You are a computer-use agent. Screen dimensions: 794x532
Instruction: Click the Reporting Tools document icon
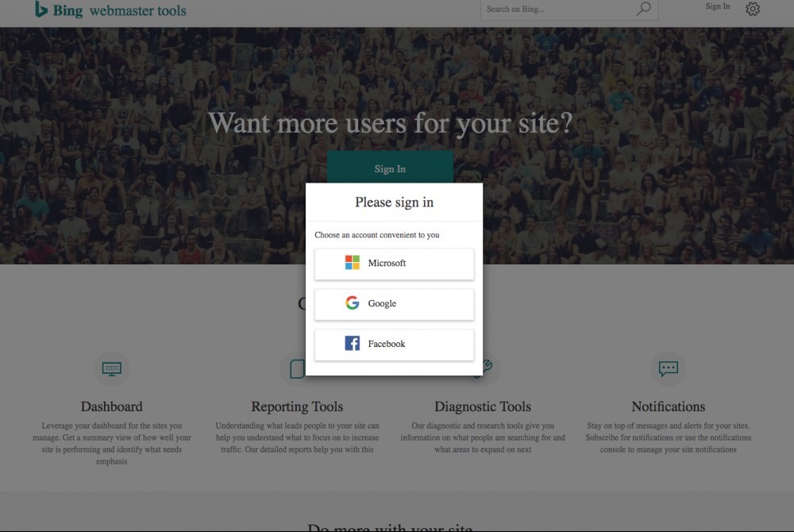tap(297, 369)
